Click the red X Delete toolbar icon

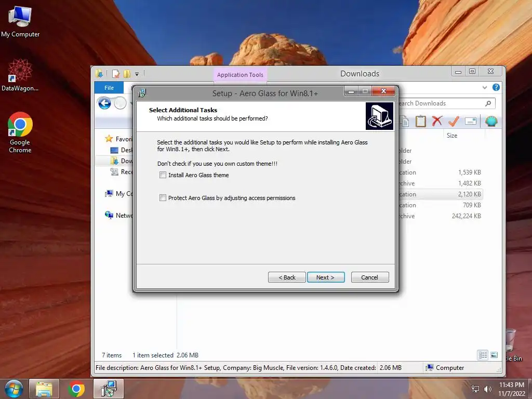point(437,121)
